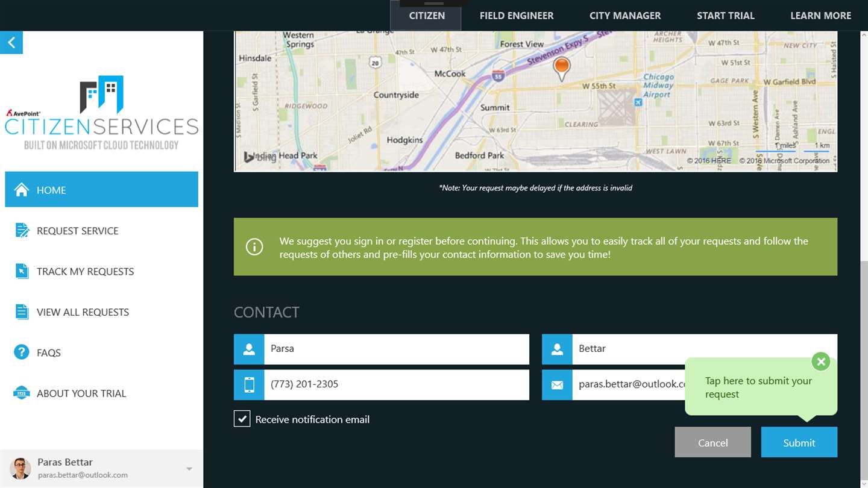Click the orange location pin on the map
Image resolution: width=868 pixels, height=488 pixels.
[561, 69]
